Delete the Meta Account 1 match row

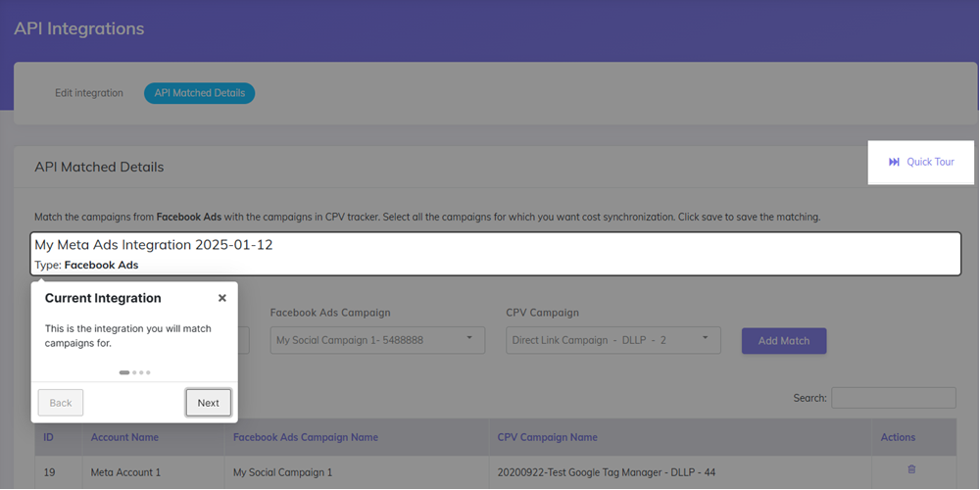tap(911, 468)
